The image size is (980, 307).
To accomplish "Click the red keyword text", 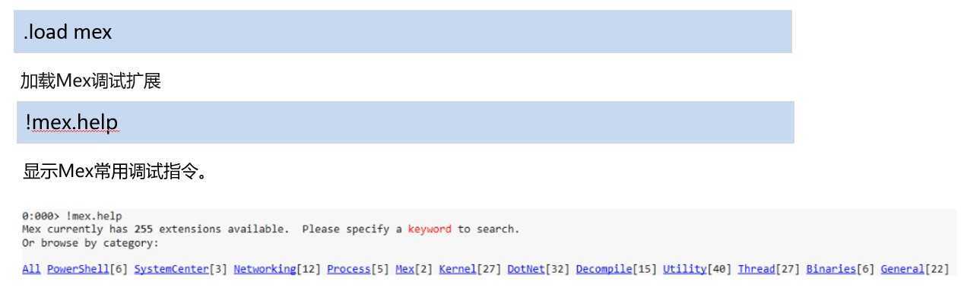I will click(430, 229).
